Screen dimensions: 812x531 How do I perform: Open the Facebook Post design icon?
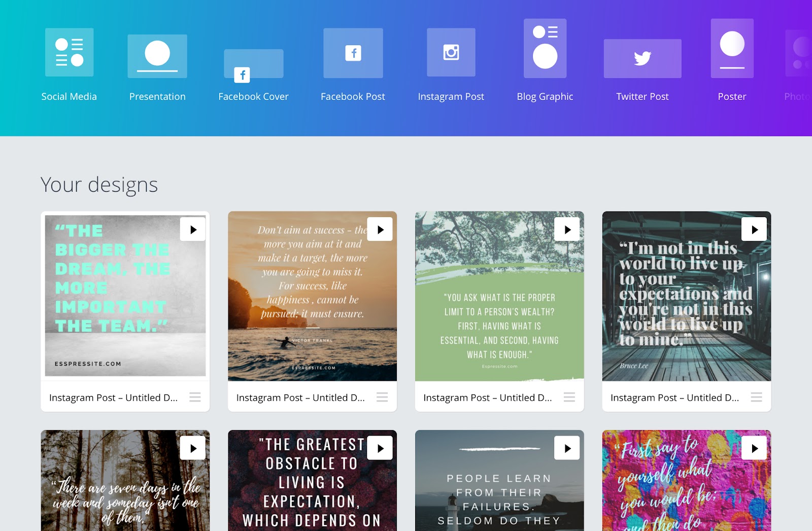tap(353, 53)
